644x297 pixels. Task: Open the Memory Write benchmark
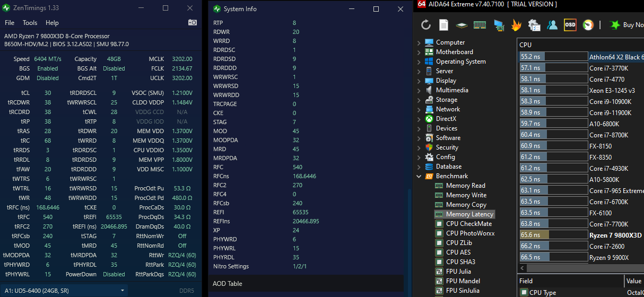click(466, 195)
